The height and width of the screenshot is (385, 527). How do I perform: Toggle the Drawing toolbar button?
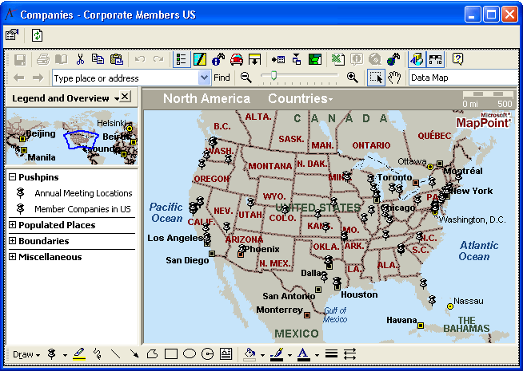[200, 59]
